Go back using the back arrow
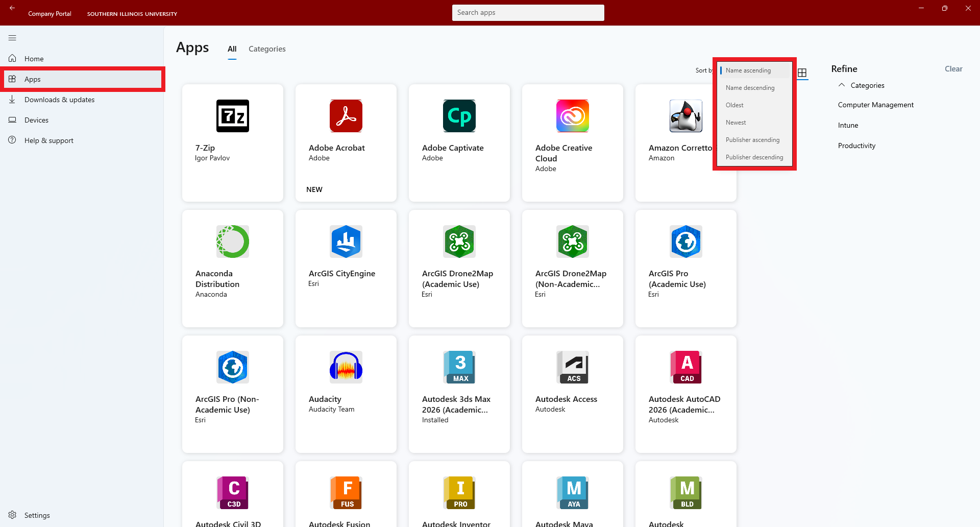This screenshot has width=980, height=527. click(x=12, y=8)
